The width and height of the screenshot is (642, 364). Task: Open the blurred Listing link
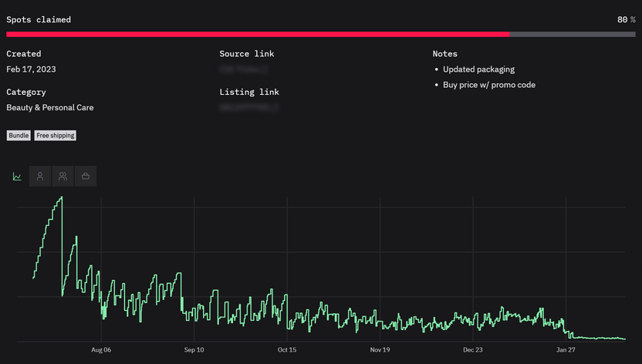point(249,107)
